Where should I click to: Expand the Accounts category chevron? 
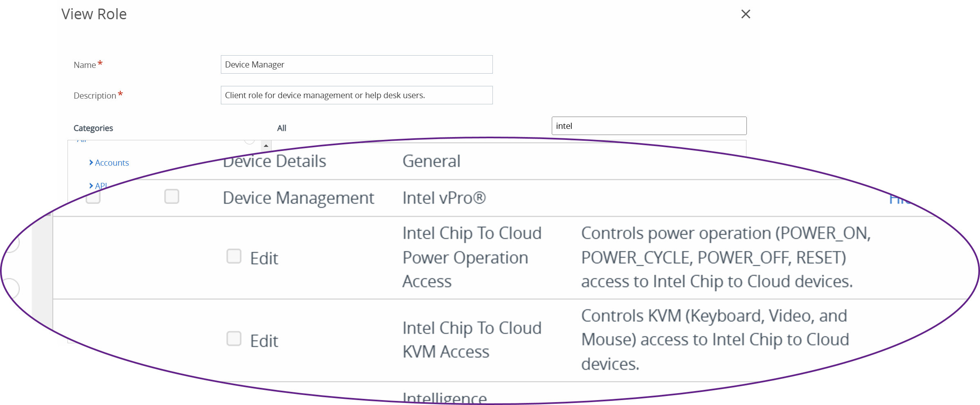(91, 162)
